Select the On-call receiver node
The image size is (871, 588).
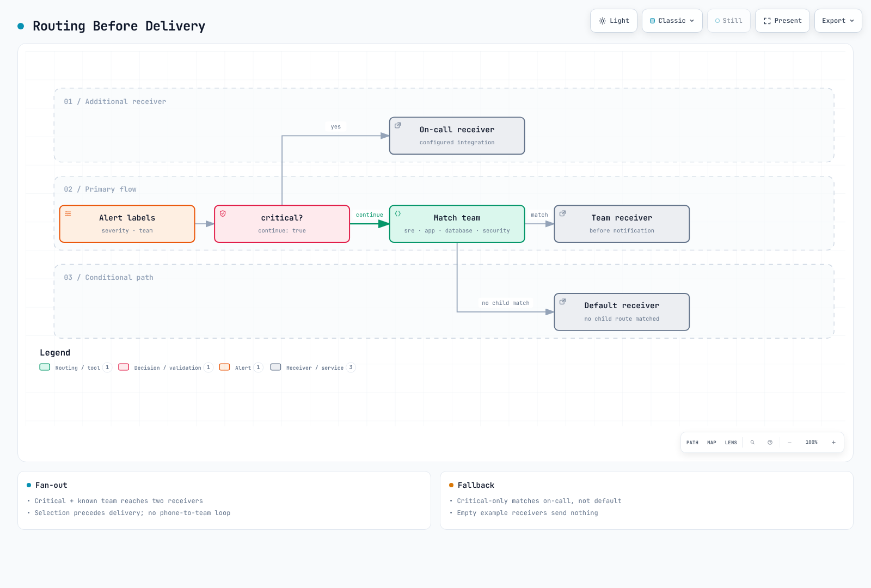pyautogui.click(x=457, y=136)
